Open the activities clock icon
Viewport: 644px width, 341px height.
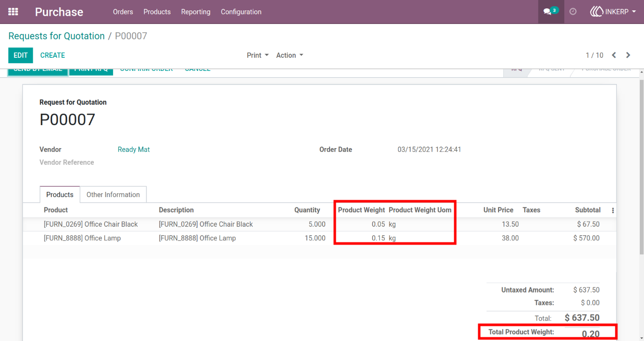pyautogui.click(x=573, y=11)
